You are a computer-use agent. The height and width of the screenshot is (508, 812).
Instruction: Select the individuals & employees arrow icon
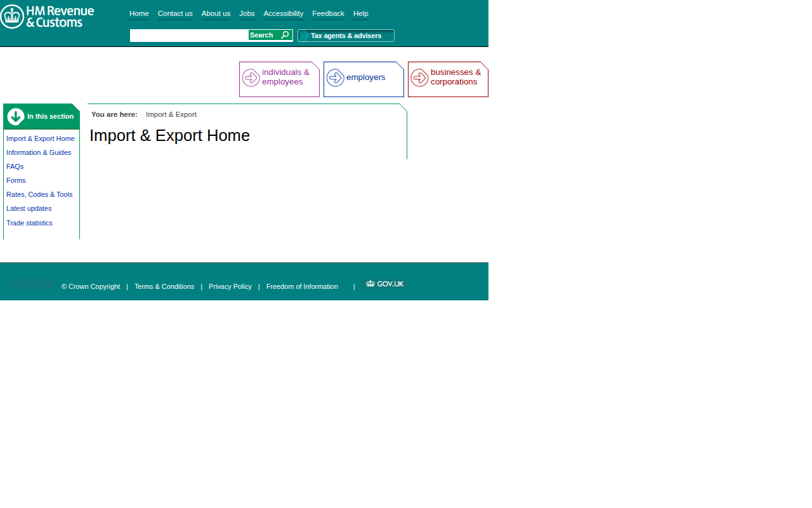coord(251,77)
